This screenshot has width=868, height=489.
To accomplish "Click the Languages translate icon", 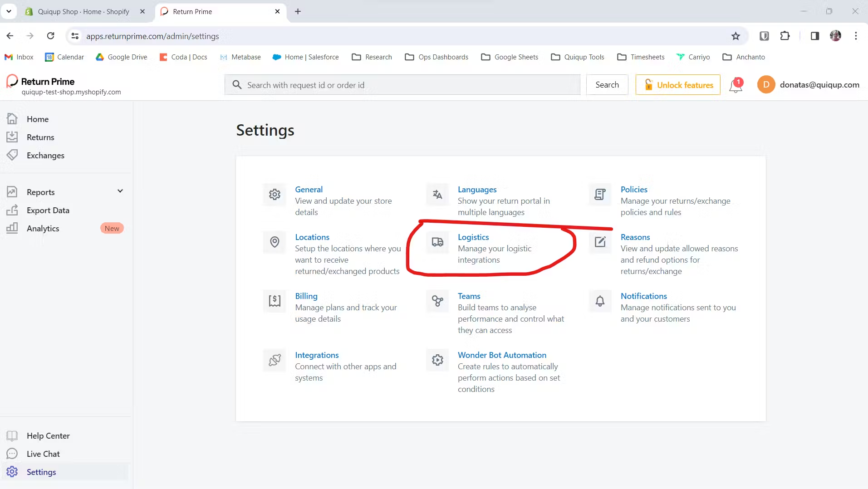I will 437,195.
